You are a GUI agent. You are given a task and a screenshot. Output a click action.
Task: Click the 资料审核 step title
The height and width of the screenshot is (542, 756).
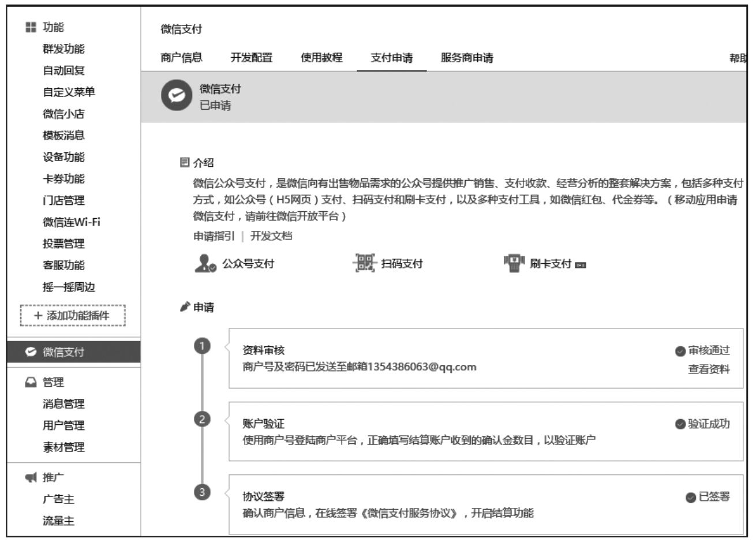click(263, 350)
